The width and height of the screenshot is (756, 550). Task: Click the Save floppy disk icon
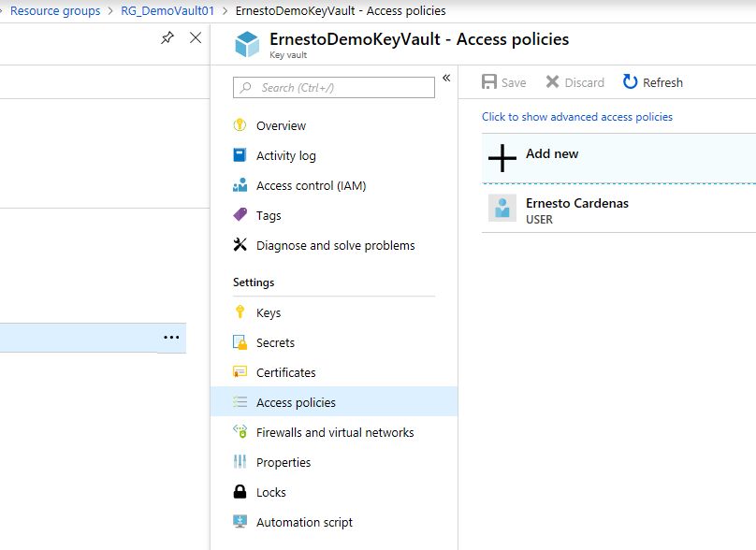click(x=489, y=82)
